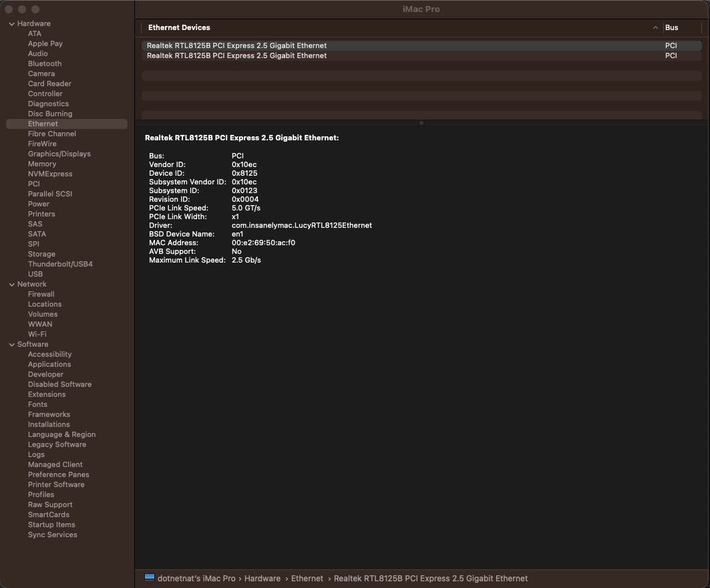Collapse the Network section chevron

(12, 285)
